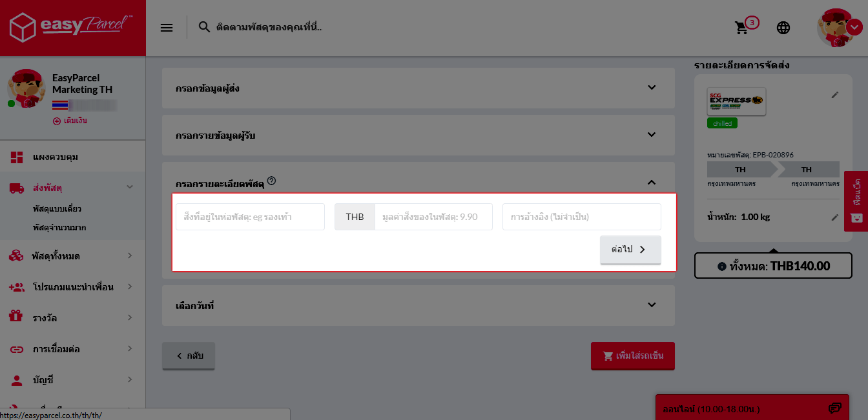Click the THB currency label
This screenshot has width=868, height=420.
click(355, 217)
